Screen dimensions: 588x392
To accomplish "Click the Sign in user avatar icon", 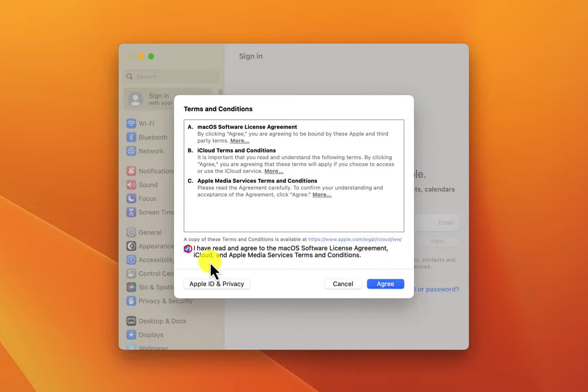I will (135, 99).
